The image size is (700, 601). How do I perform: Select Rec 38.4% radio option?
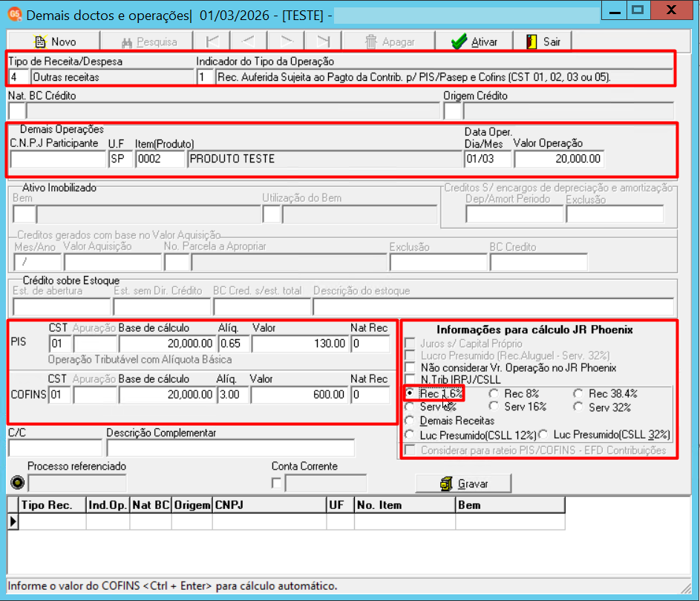tap(578, 393)
